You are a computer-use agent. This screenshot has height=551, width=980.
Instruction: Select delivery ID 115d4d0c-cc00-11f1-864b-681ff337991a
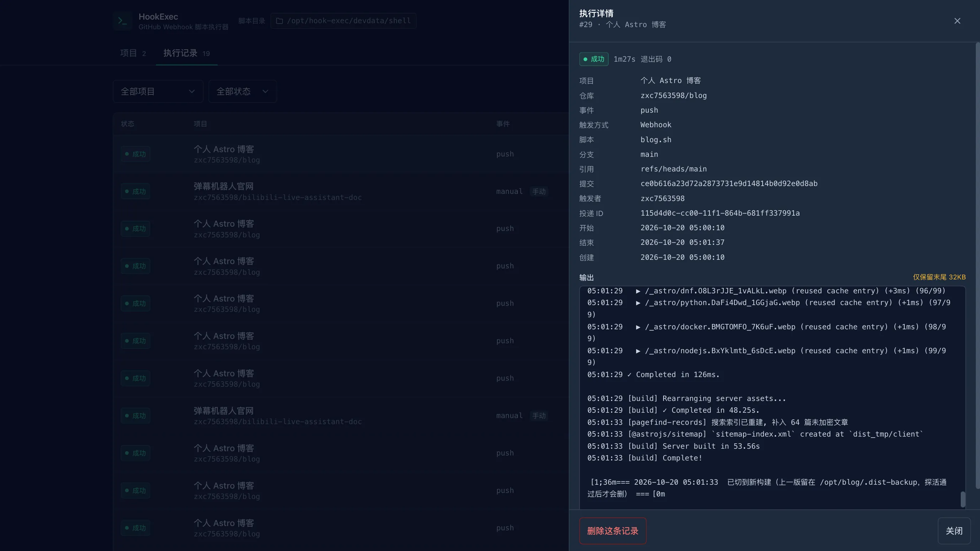(720, 213)
